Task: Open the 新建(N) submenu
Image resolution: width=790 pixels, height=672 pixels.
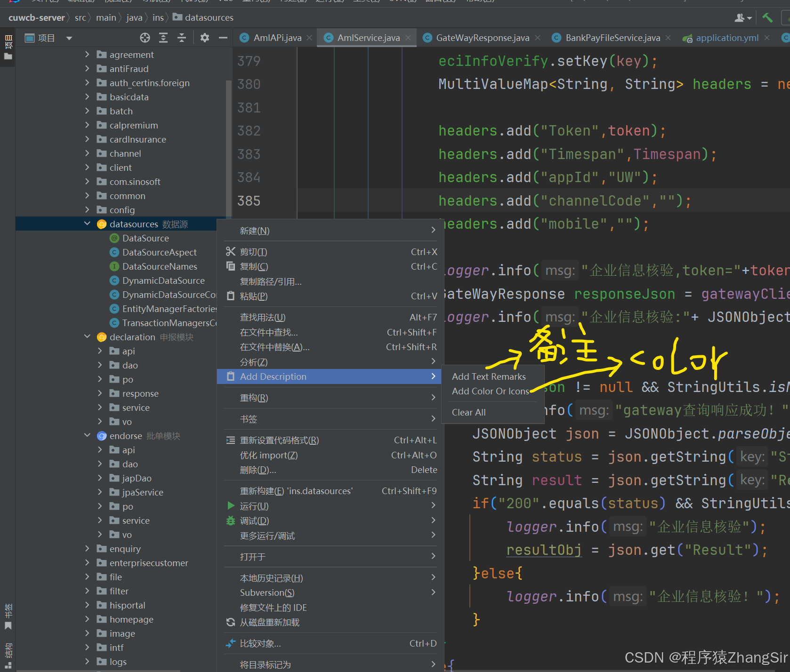Action: tap(329, 231)
